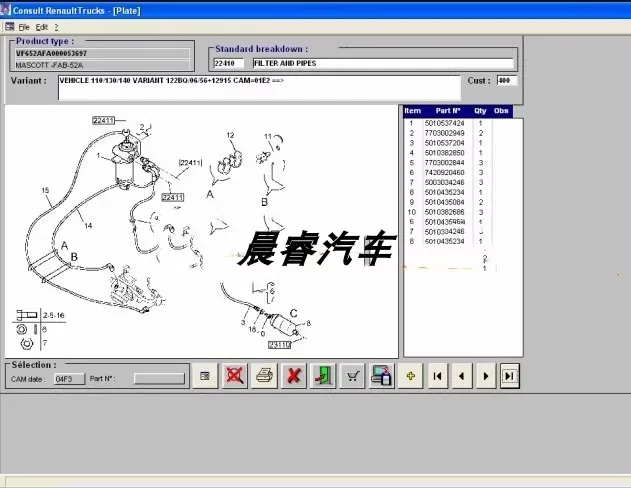The image size is (631, 488).
Task: Click the standard breakdown code 22410 field
Action: [x=229, y=64]
